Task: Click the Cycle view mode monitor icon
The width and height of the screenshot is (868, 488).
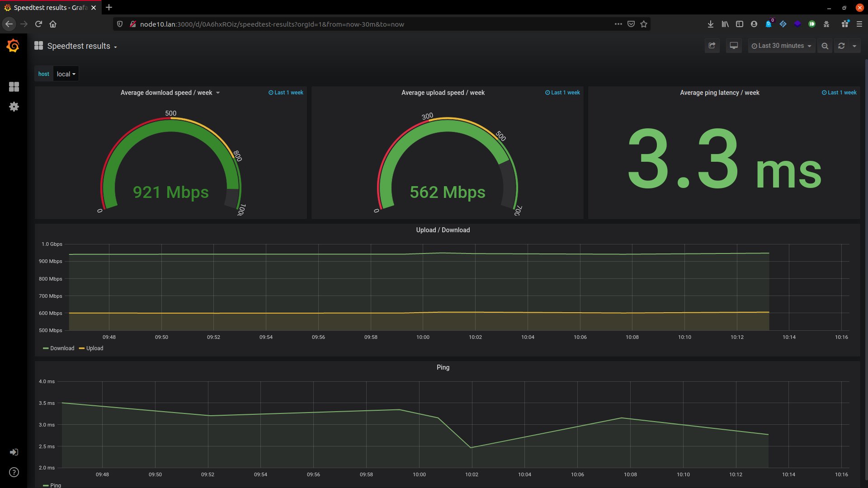Action: pyautogui.click(x=734, y=46)
